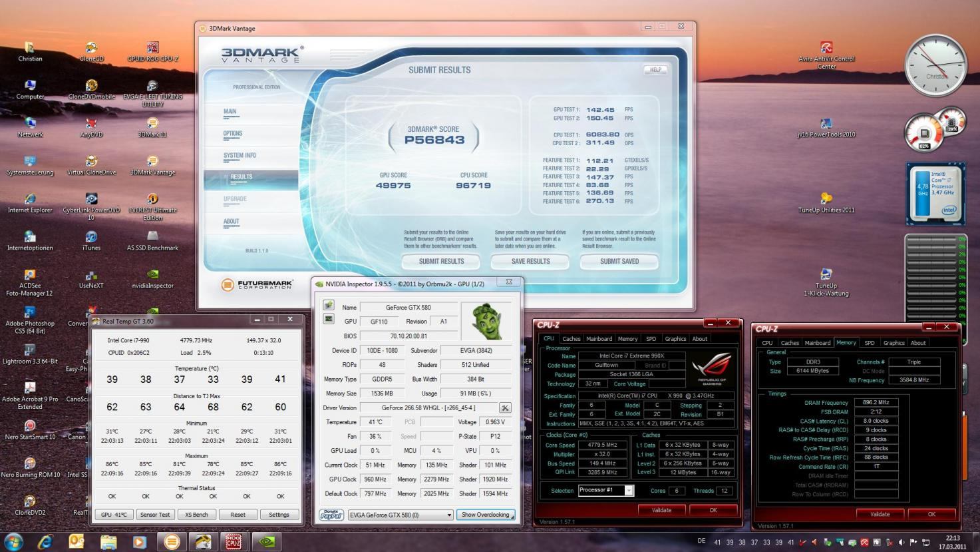980x552 pixels.
Task: Click GPU 41°C button in Real Temp
Action: coord(114,515)
